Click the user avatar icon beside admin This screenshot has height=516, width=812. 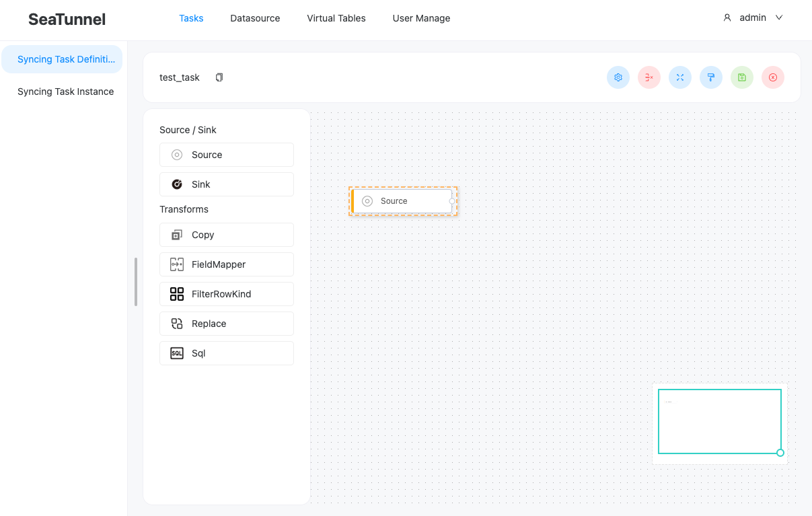[x=727, y=18]
